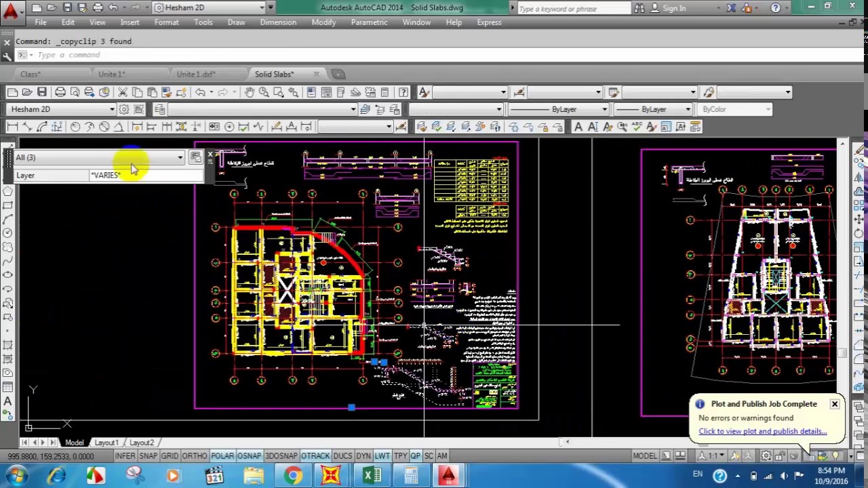The height and width of the screenshot is (488, 868).
Task: Click the plot and publish details link
Action: (x=762, y=431)
